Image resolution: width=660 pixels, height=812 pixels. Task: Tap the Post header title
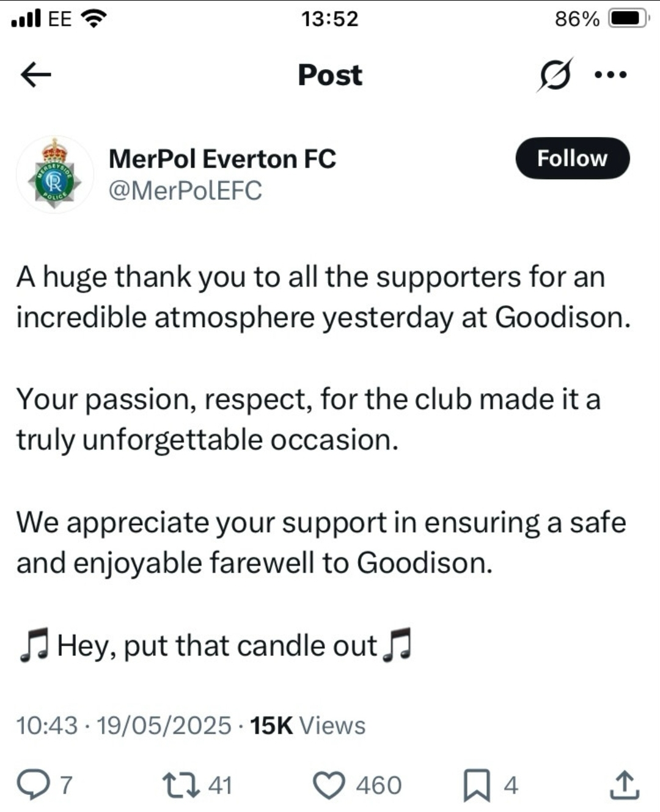click(x=330, y=75)
